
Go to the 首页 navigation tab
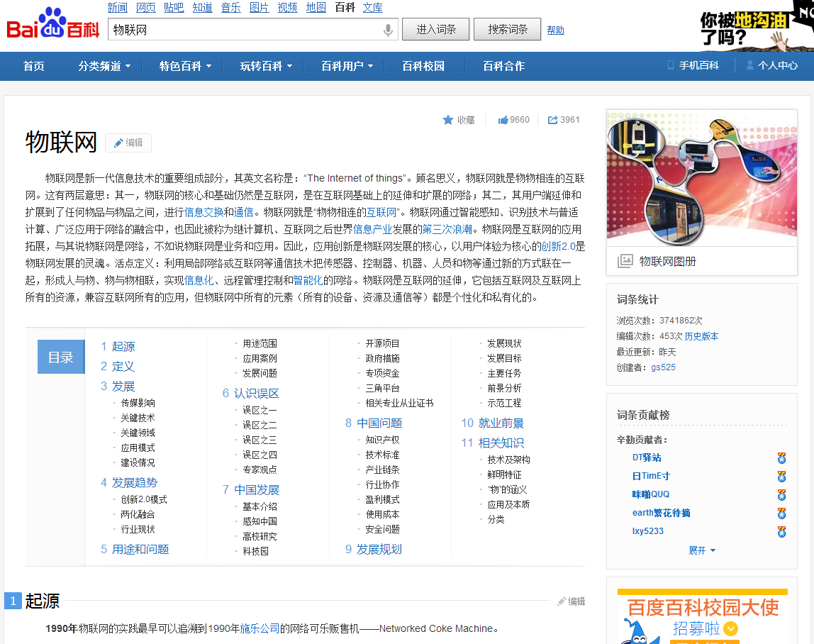(33, 66)
